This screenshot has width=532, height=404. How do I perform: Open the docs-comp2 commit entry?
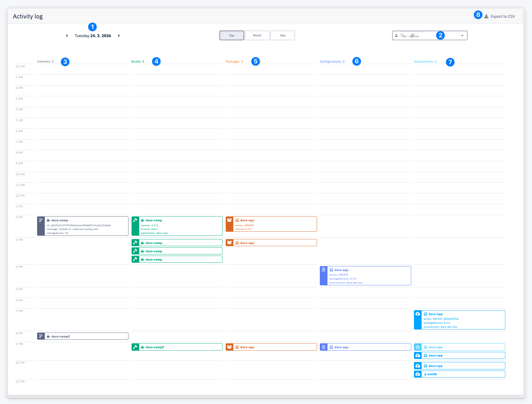(83, 336)
